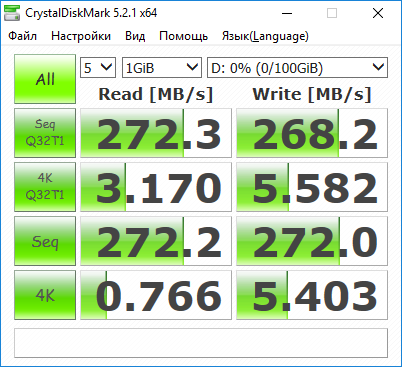Click the Seq Q32T1 read result 272.3

point(156,133)
